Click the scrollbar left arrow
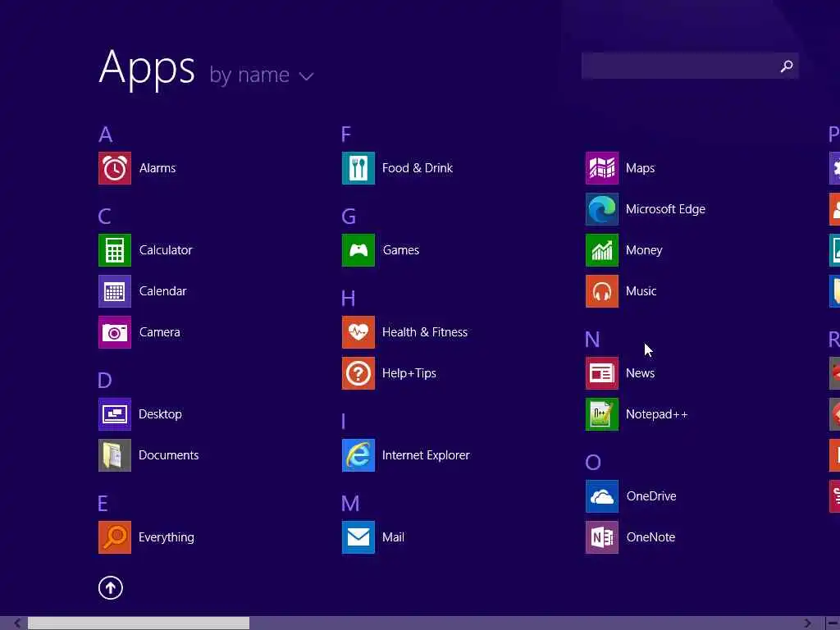 point(18,623)
